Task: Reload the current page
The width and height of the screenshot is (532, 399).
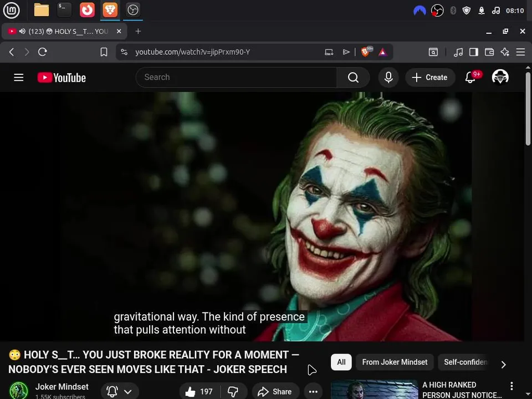Action: [x=43, y=52]
